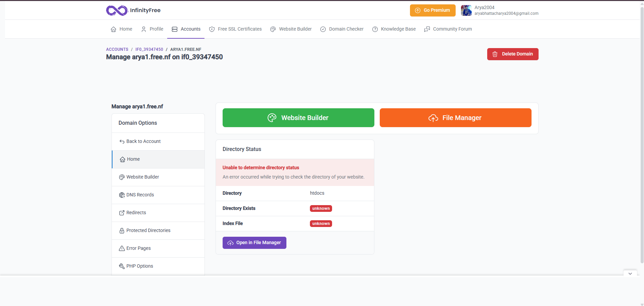Click the Arya2004 user avatar
Image resolution: width=644 pixels, height=306 pixels.
click(466, 10)
